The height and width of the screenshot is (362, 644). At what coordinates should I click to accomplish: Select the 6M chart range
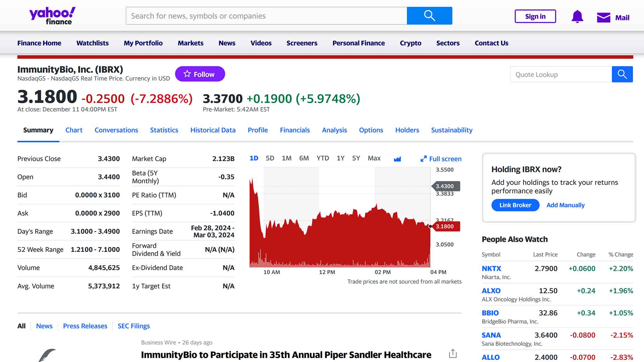point(304,158)
